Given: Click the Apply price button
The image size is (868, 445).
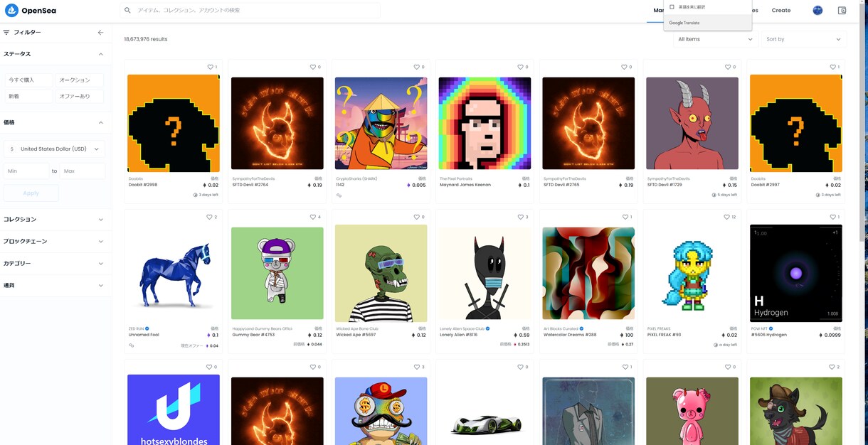Looking at the screenshot, I should click(x=31, y=193).
